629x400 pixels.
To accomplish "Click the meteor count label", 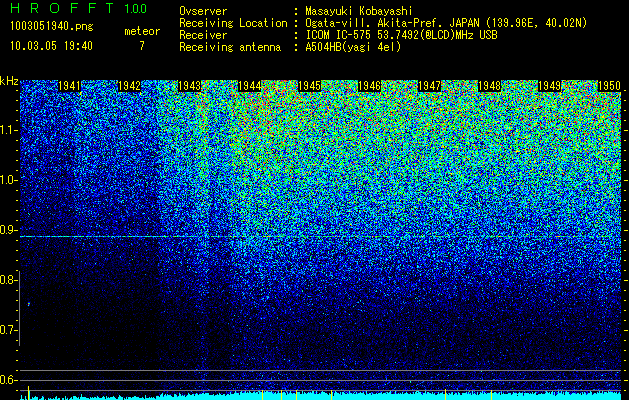I will click(142, 31).
